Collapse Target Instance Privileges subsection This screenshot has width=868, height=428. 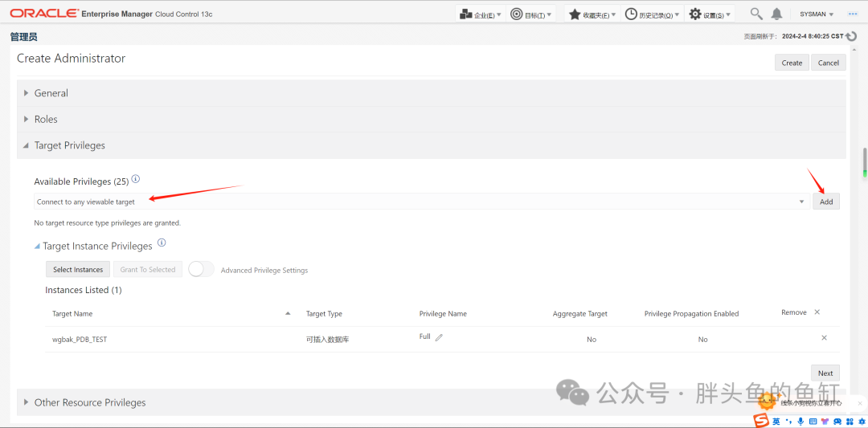pyautogui.click(x=37, y=246)
